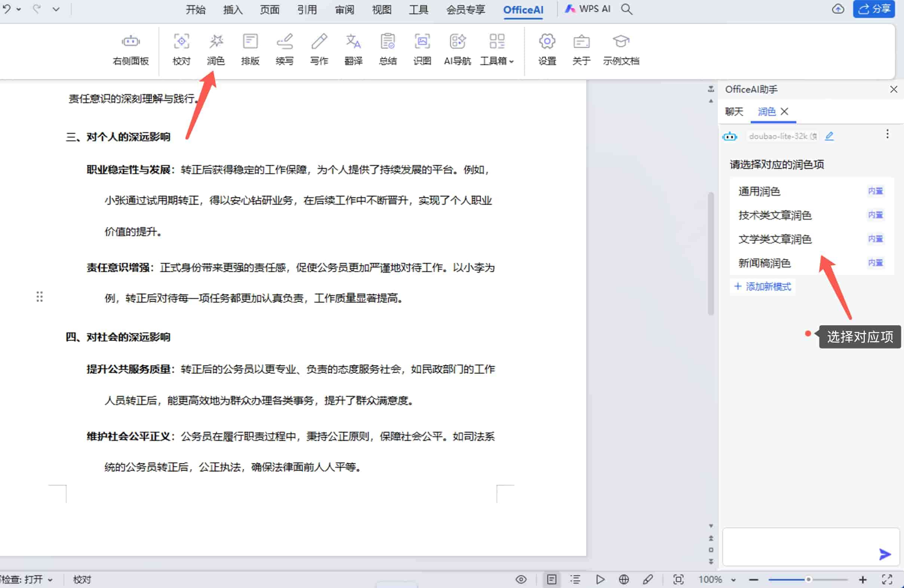Image resolution: width=904 pixels, height=588 pixels.
Task: Adjust the zoom slider
Action: tap(809, 579)
